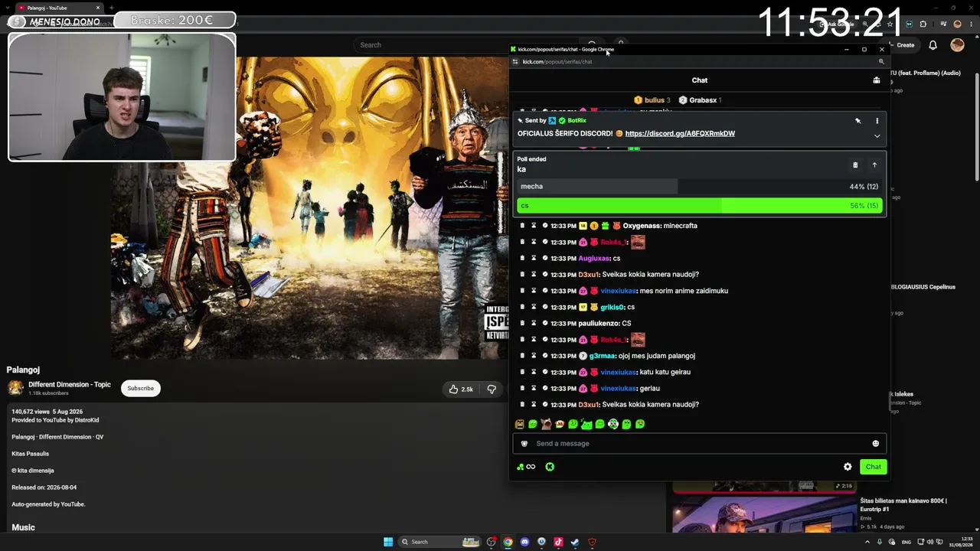Viewport: 980px width, 551px height.
Task: Open pauliukenzo username in chat
Action: tap(598, 324)
